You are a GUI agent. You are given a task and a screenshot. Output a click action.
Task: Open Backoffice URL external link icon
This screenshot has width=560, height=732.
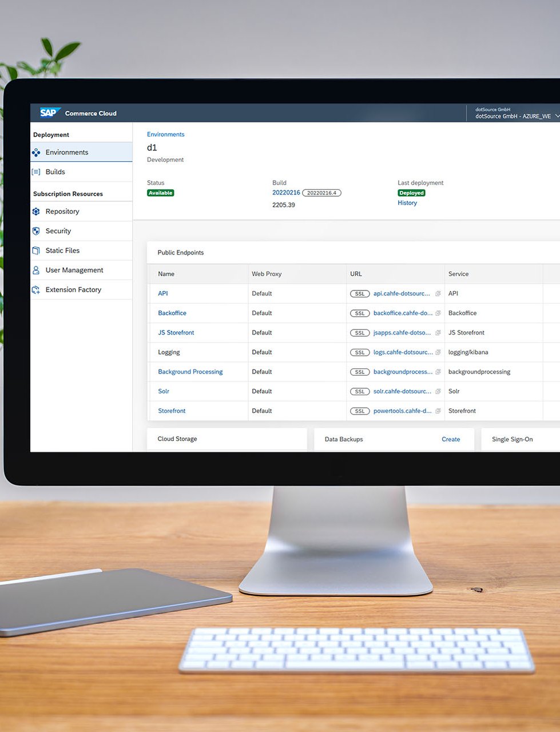pos(438,313)
